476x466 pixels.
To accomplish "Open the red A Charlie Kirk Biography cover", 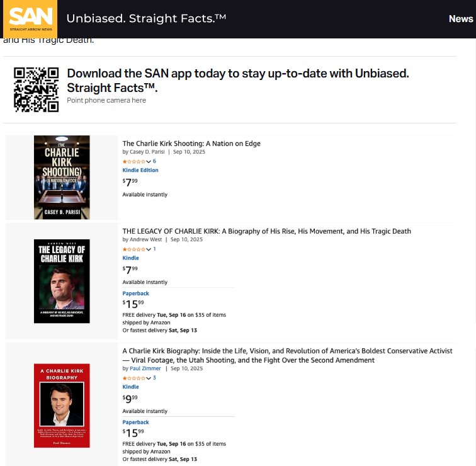I will tap(62, 405).
